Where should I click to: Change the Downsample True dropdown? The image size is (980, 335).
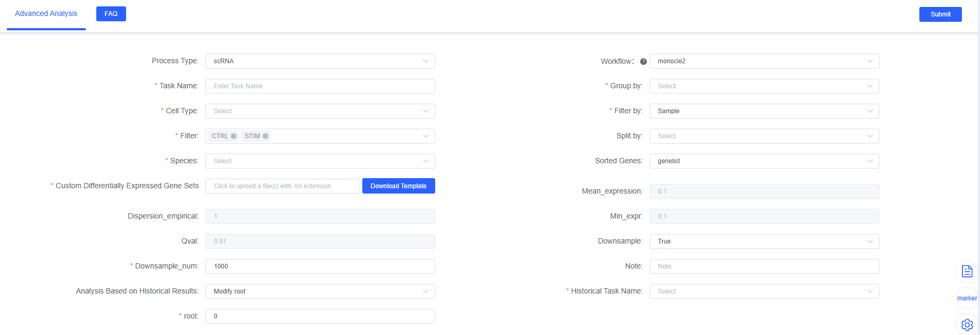tap(763, 241)
